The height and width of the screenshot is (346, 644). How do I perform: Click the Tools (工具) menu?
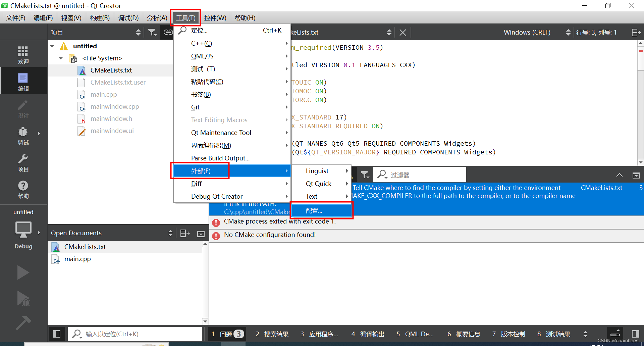[x=185, y=18]
